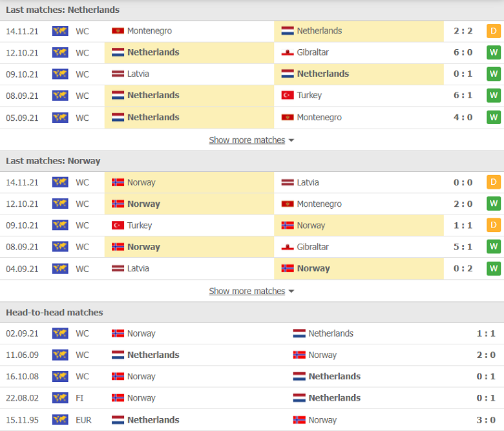The image size is (504, 431).
Task: Expand Show more matches under the Netherlands section
Action: pos(247,140)
